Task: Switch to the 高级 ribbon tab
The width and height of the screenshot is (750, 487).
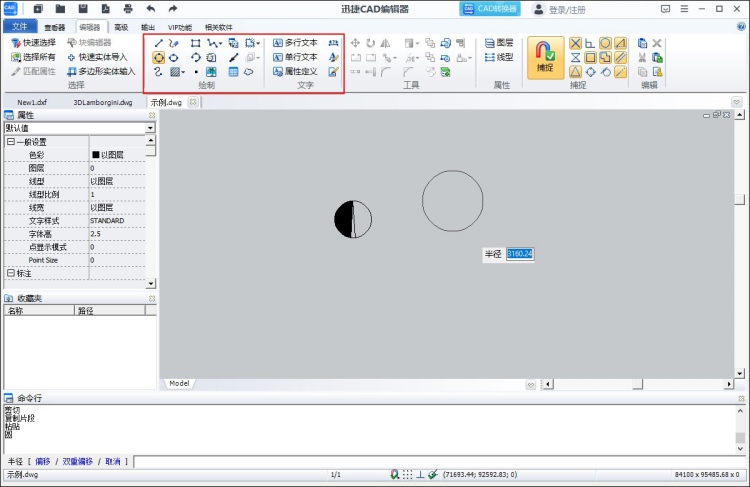Action: tap(121, 27)
